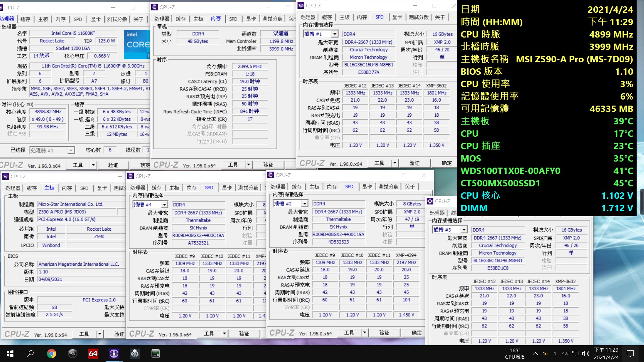
Task: Open 工具 dropdown arrow in slot #1 window
Action: (x=395, y=163)
